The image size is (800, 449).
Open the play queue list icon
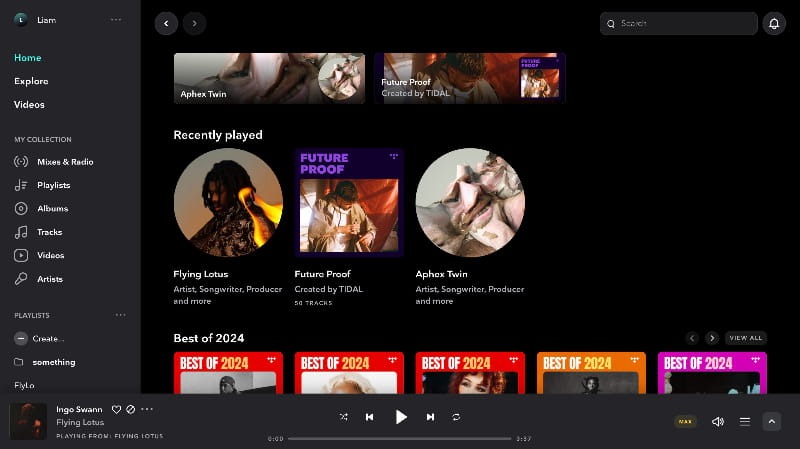745,421
